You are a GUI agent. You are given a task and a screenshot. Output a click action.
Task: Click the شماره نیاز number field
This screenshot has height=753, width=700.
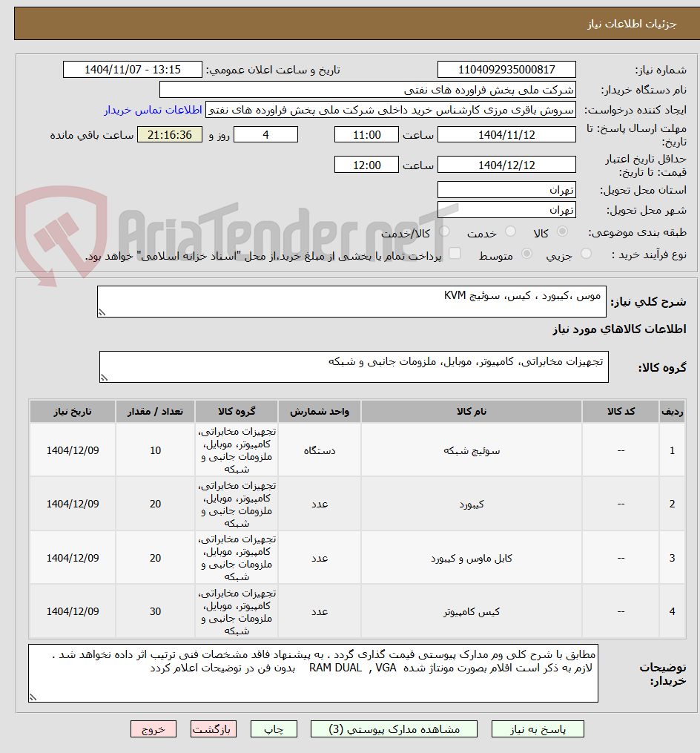pyautogui.click(x=506, y=70)
